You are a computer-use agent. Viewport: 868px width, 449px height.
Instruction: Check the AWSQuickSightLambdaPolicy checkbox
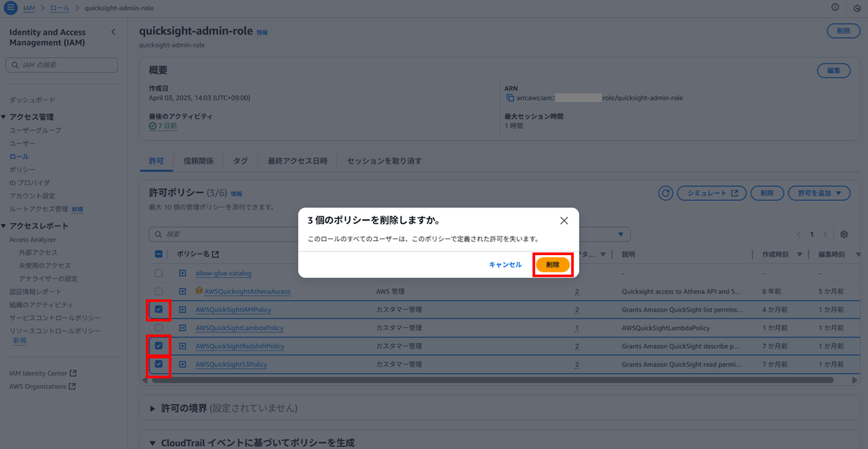[159, 328]
